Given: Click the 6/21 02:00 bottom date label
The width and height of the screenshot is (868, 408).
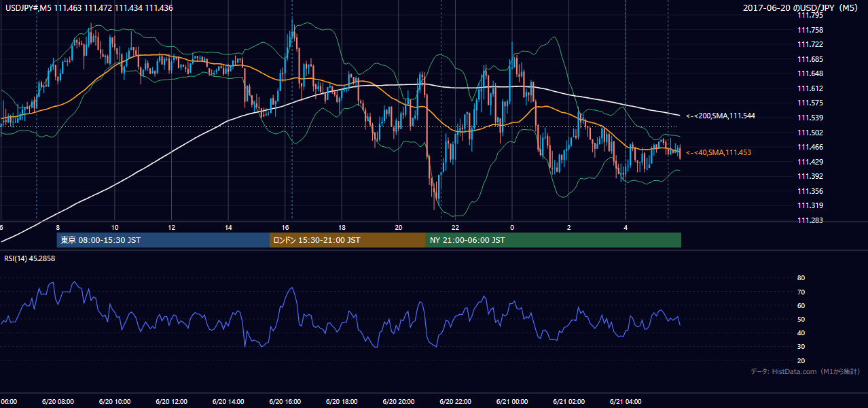Looking at the screenshot, I should (x=568, y=401).
